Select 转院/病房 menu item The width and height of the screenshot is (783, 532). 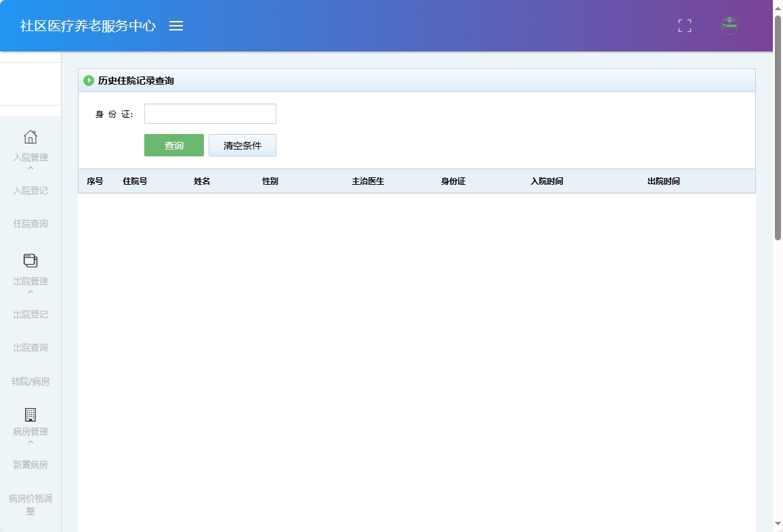(30, 382)
